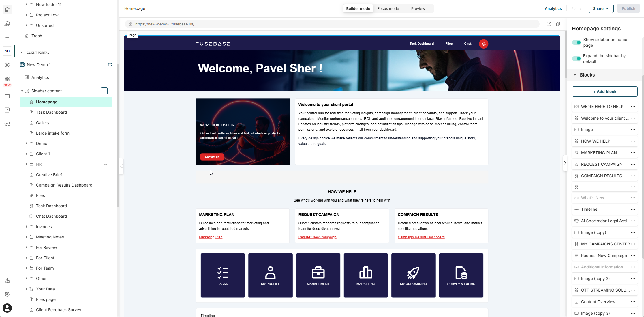
Task: Open SURVEY & FORMS tile
Action: pos(461,275)
